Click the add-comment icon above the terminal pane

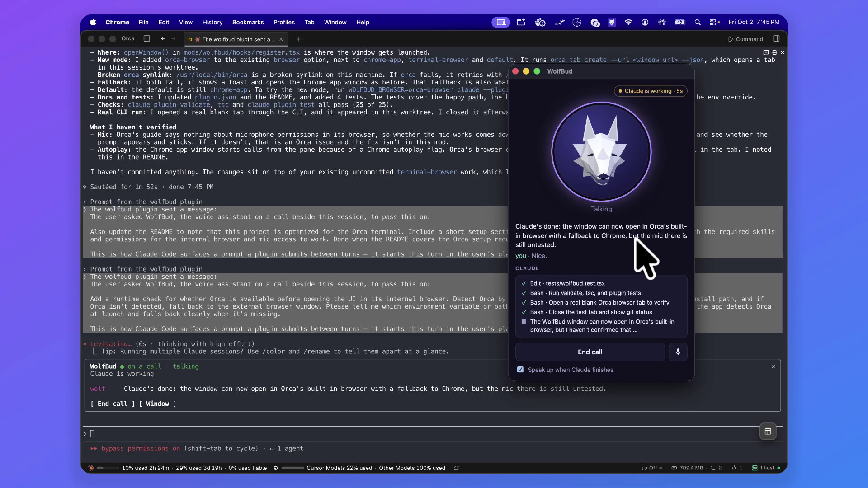[766, 52]
